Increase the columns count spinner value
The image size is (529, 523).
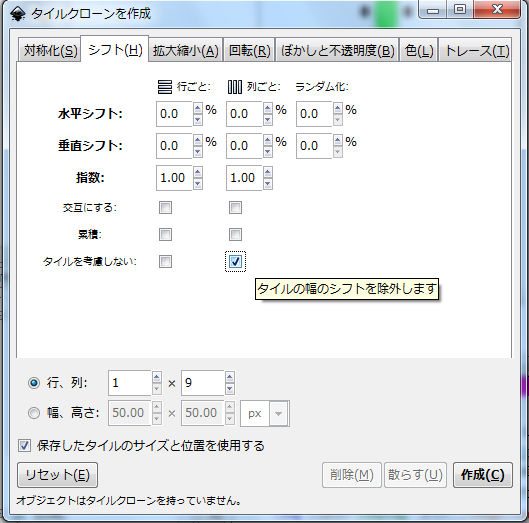230,377
